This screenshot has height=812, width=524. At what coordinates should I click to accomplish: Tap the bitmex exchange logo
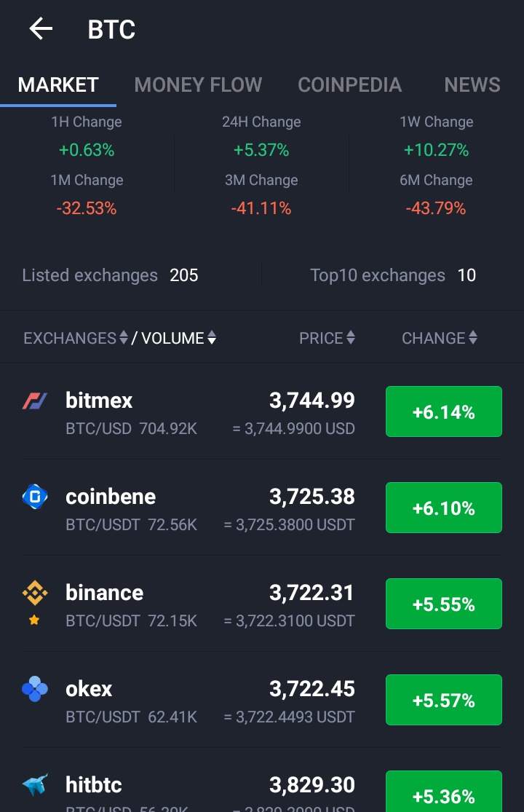tap(35, 401)
